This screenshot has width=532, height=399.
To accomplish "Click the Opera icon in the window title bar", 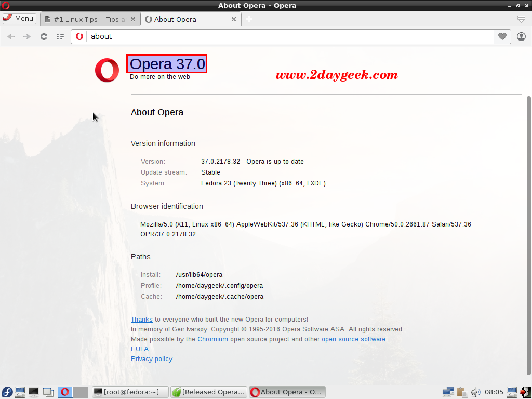I will (x=5, y=5).
